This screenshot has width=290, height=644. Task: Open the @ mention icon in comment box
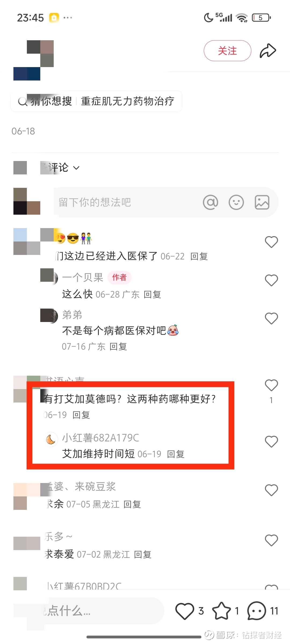click(x=211, y=202)
